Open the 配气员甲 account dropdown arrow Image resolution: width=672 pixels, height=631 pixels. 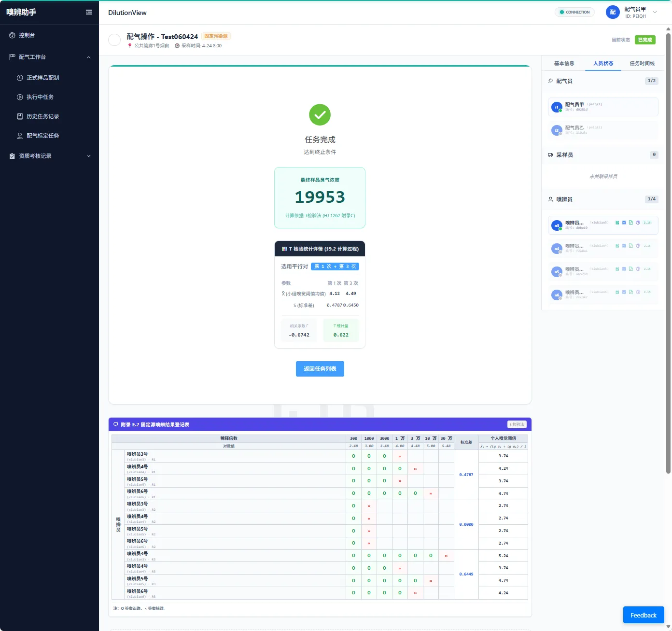tap(655, 12)
